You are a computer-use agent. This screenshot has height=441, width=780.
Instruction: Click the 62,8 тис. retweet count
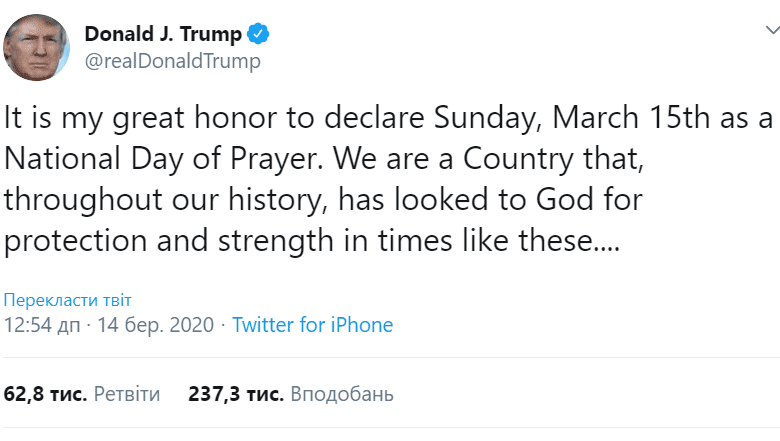(x=46, y=394)
